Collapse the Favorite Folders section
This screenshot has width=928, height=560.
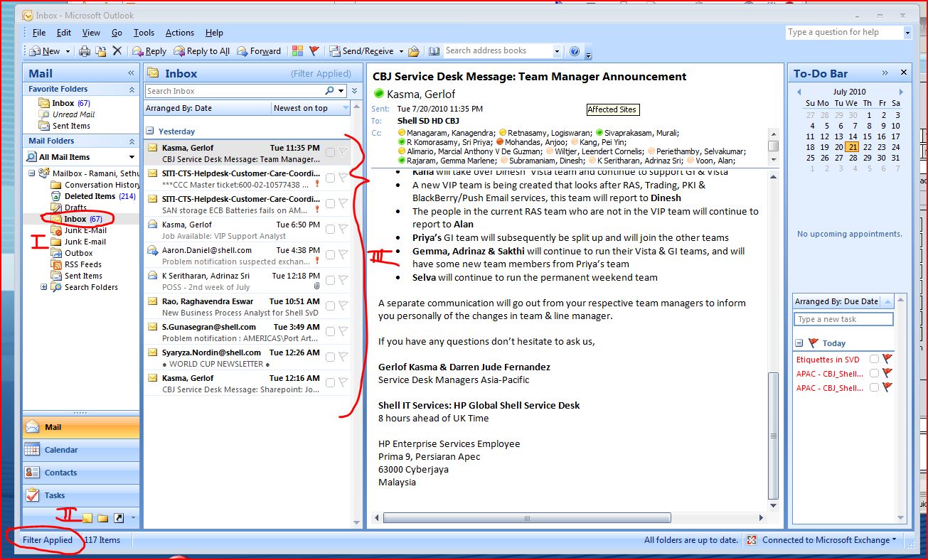(132, 90)
